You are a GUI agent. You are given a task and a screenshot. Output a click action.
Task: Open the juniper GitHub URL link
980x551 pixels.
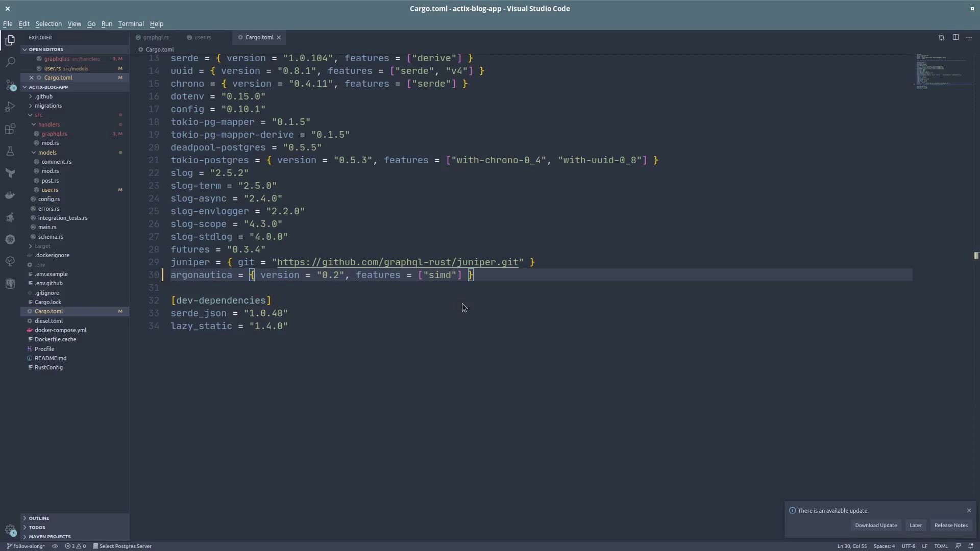(397, 262)
